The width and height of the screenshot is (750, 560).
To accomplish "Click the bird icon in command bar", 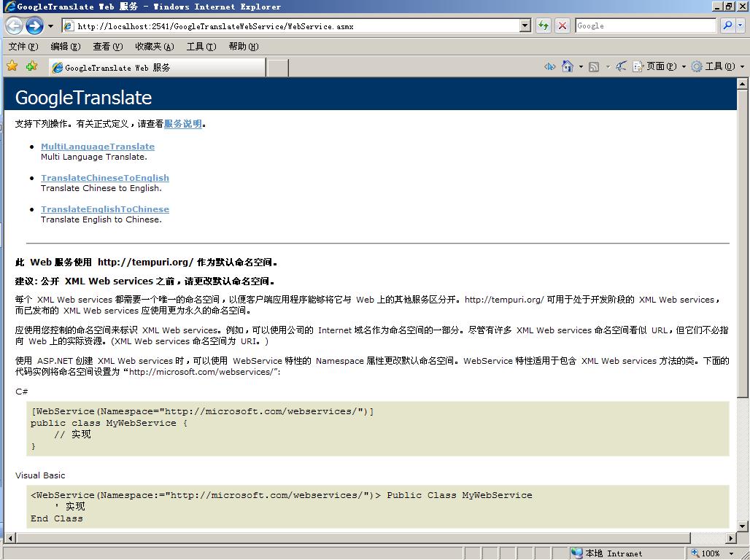I will [621, 66].
